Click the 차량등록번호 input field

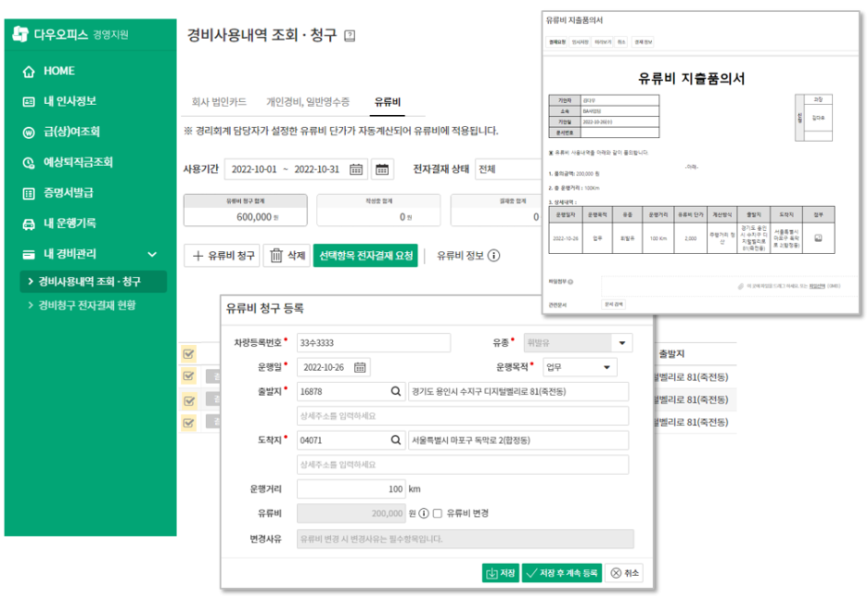(371, 343)
